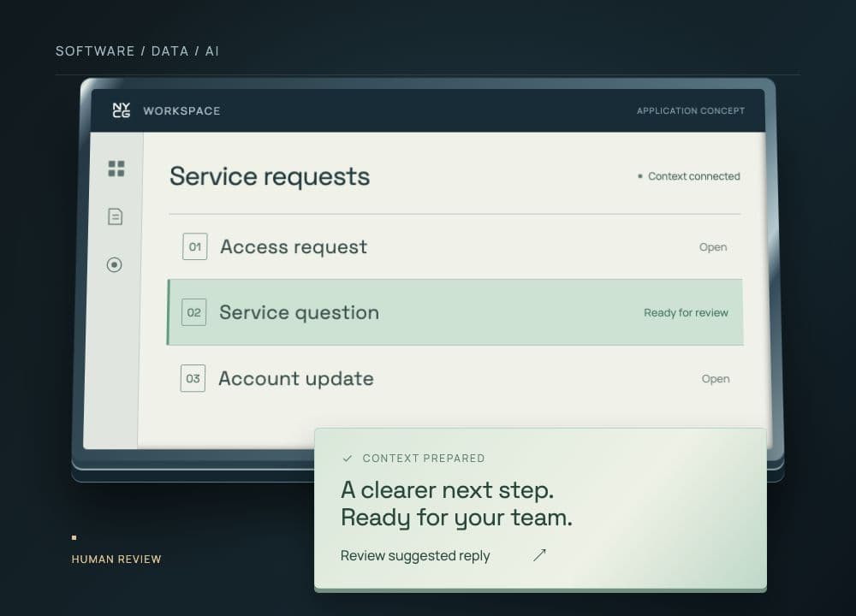Click the 'A clearer next step' headline
This screenshot has height=616, width=856.
pos(447,490)
